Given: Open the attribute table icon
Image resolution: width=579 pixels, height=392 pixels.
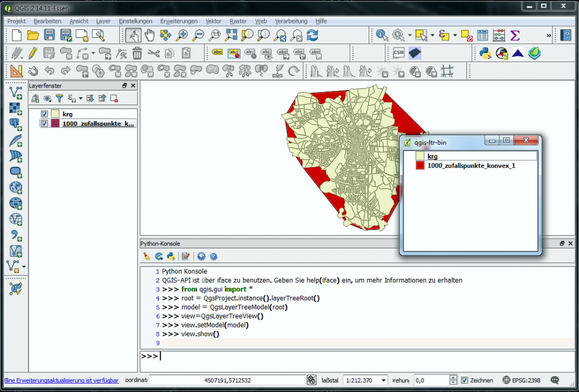Looking at the screenshot, I should pos(483,35).
